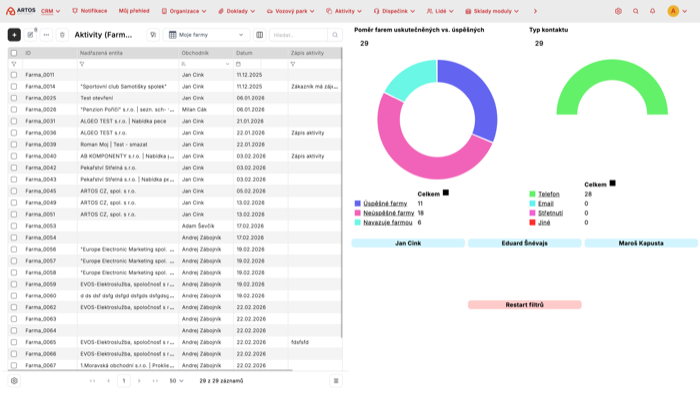The width and height of the screenshot is (700, 393).
Task: Click the filter icon next to Aktivity title
Action: coord(153,35)
